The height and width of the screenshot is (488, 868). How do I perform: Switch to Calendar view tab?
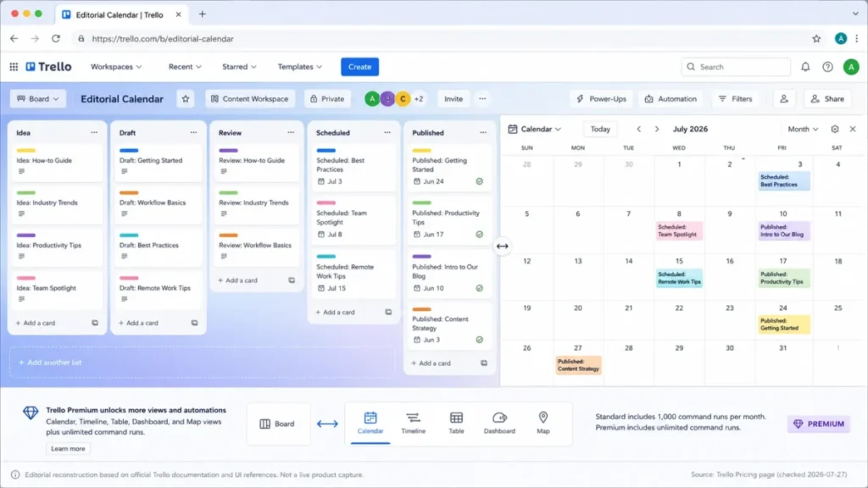[x=370, y=423]
